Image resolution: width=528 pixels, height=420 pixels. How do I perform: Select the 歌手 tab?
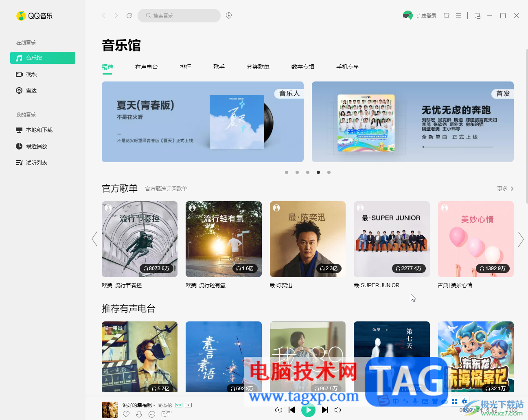tap(219, 67)
